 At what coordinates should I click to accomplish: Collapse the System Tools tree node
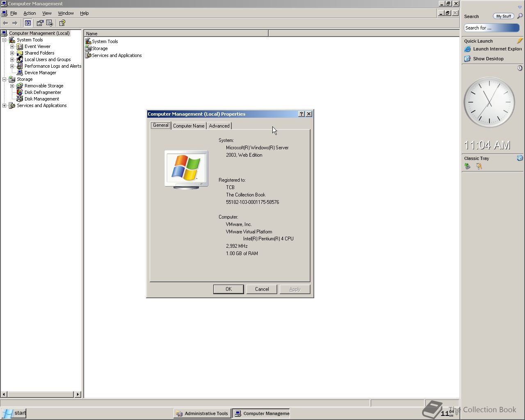pyautogui.click(x=5, y=40)
